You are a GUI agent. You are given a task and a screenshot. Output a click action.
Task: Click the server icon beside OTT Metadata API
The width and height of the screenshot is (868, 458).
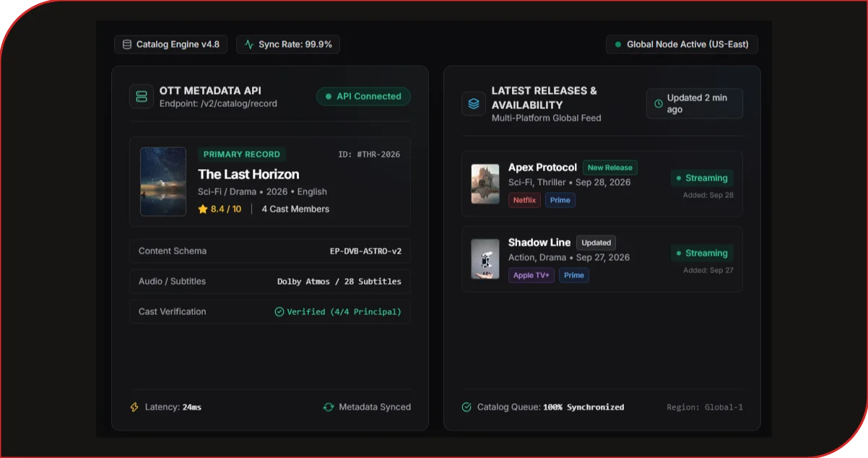(x=142, y=97)
